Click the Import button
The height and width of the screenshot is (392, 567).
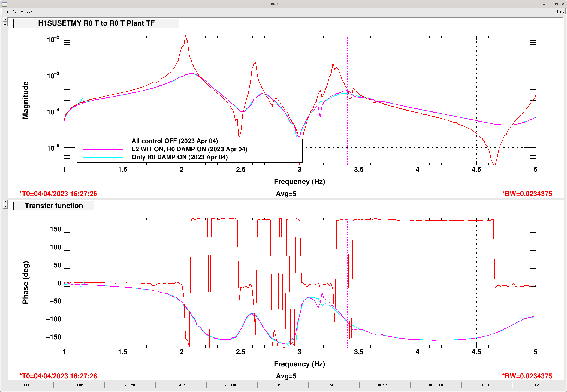pos(283,385)
